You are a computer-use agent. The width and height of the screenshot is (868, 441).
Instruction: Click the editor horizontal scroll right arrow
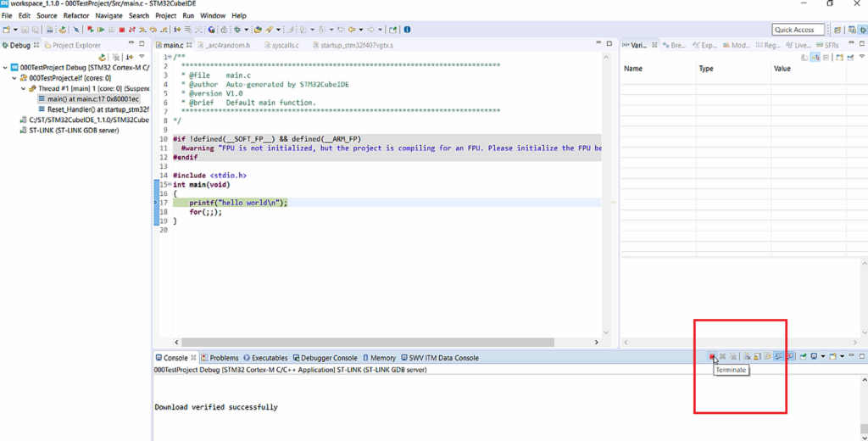(596, 343)
